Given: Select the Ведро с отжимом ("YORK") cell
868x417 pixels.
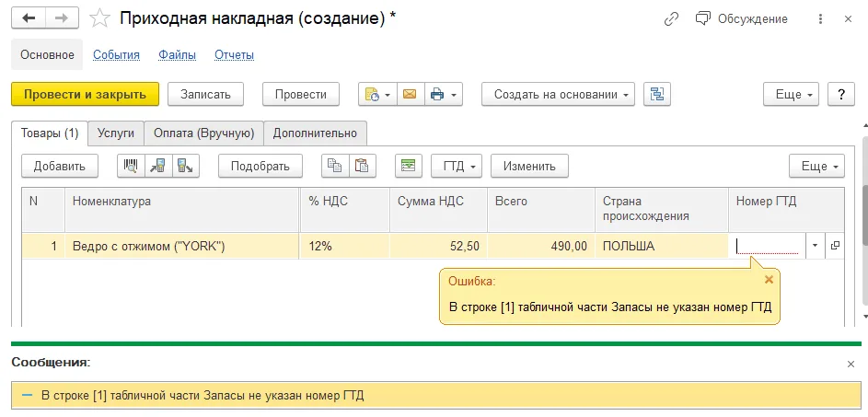Looking at the screenshot, I should pyautogui.click(x=182, y=247).
